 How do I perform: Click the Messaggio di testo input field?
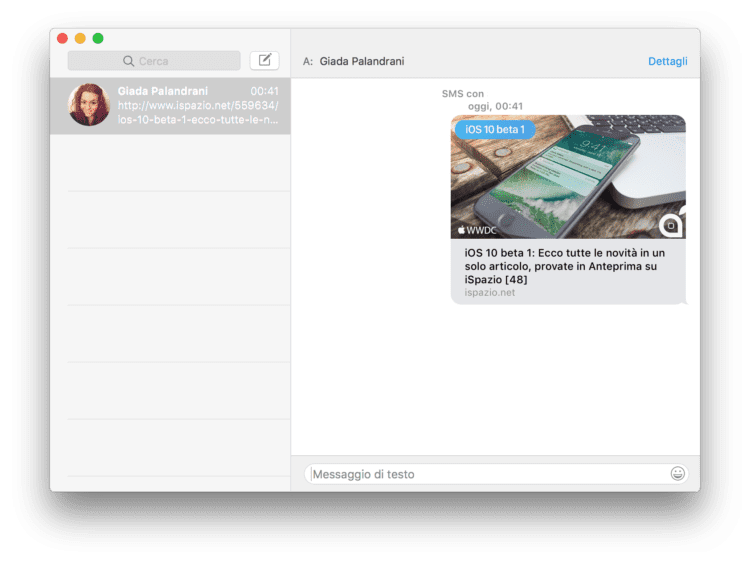click(x=488, y=474)
